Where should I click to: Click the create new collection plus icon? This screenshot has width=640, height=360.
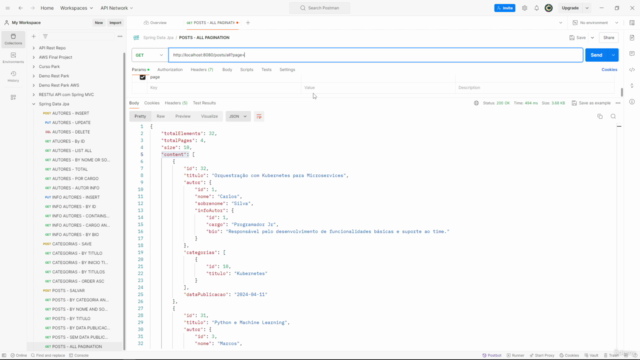click(33, 36)
